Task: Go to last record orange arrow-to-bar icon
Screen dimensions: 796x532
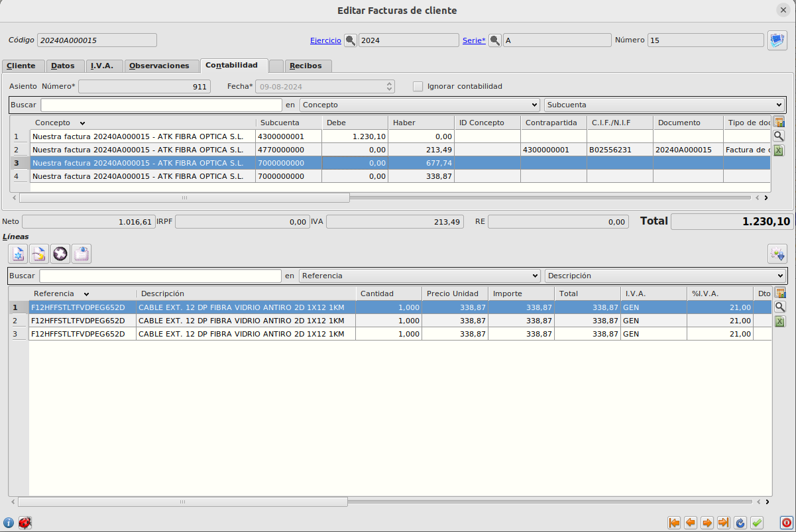Action: [724, 522]
